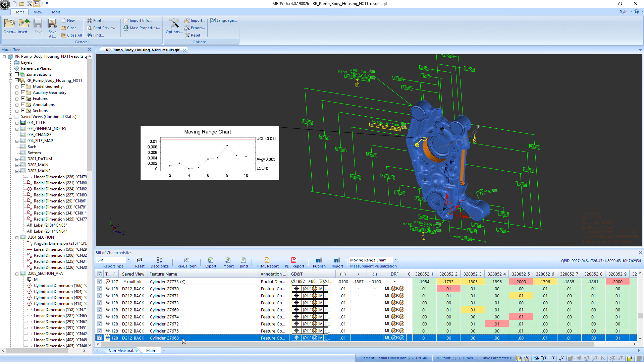Toggle checkbox for Cylinder 27670 row

tap(99, 288)
